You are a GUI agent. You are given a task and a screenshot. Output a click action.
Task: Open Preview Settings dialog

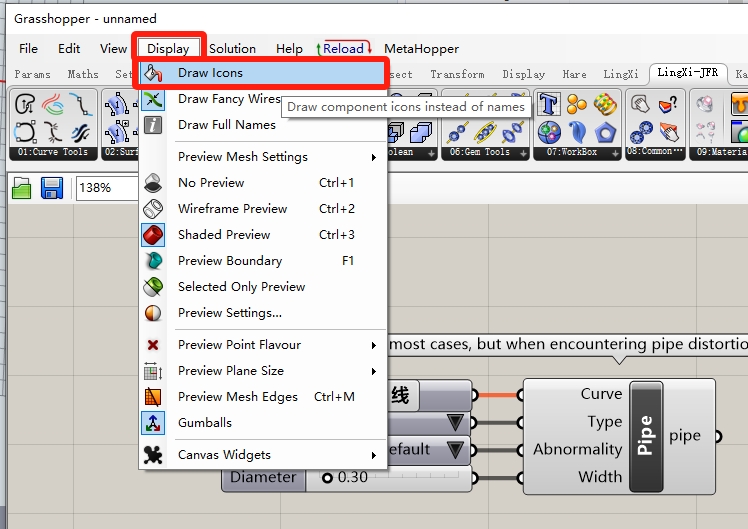point(262,313)
